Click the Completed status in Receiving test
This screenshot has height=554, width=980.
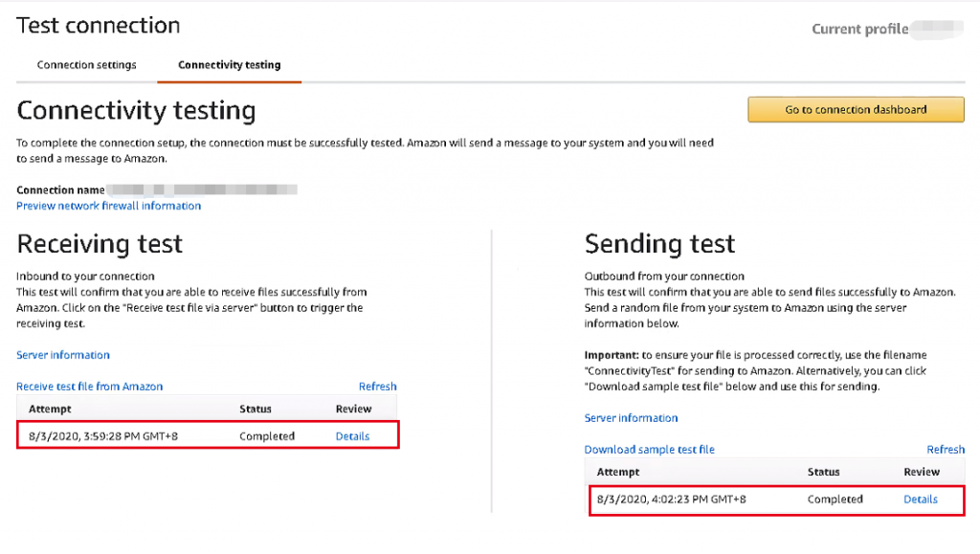tap(267, 436)
